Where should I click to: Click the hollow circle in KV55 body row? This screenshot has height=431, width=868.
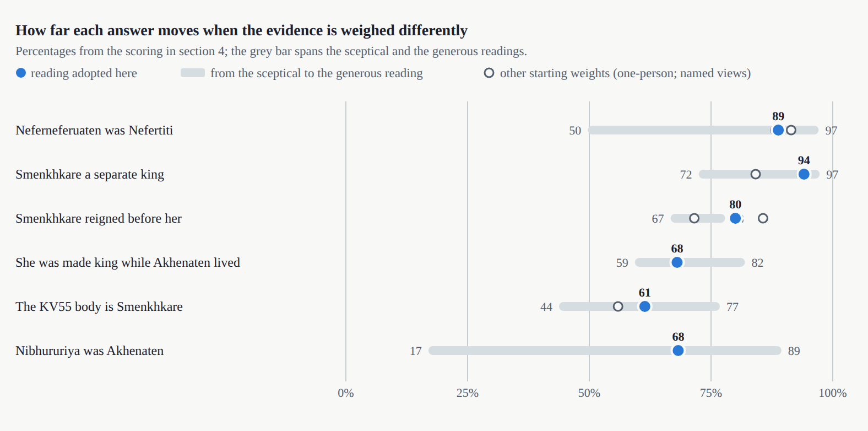(x=618, y=306)
